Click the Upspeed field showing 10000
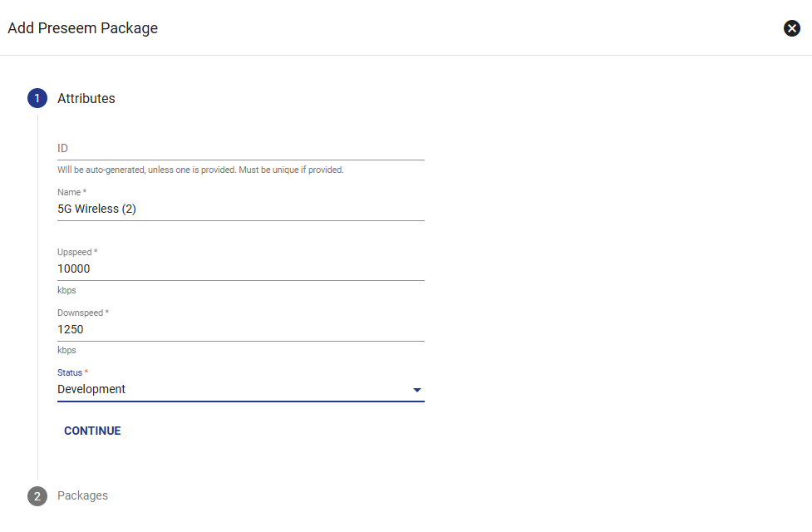Image resolution: width=812 pixels, height=532 pixels. coord(241,268)
